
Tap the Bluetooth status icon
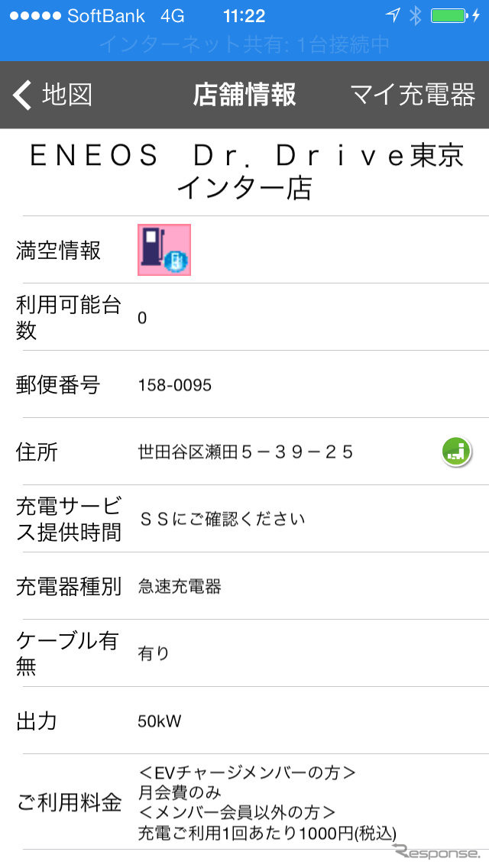(x=415, y=15)
